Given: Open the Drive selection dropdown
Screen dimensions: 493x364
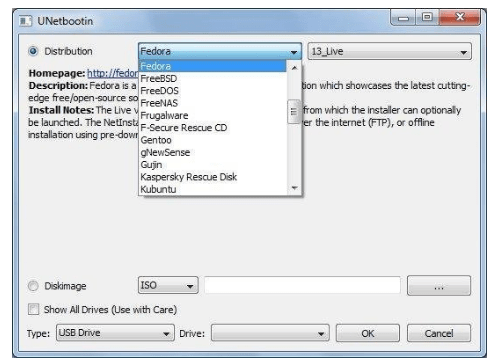Looking at the screenshot, I should click(x=270, y=333).
